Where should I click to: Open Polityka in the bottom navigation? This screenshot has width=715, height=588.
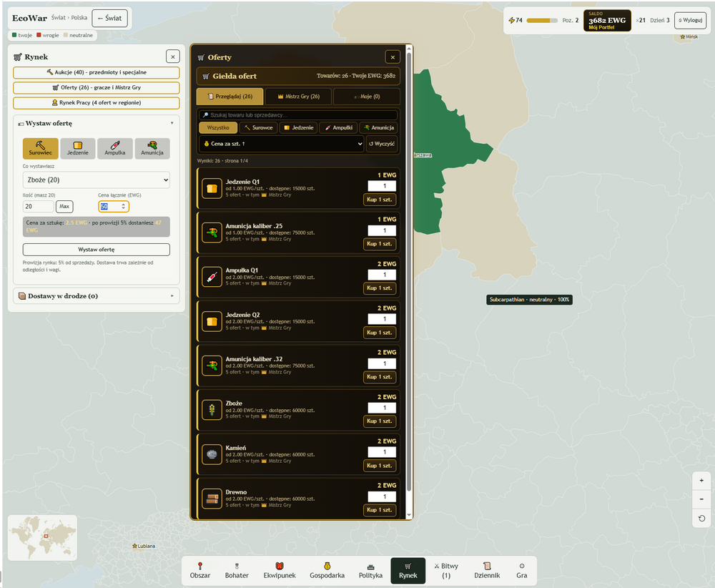tap(370, 571)
